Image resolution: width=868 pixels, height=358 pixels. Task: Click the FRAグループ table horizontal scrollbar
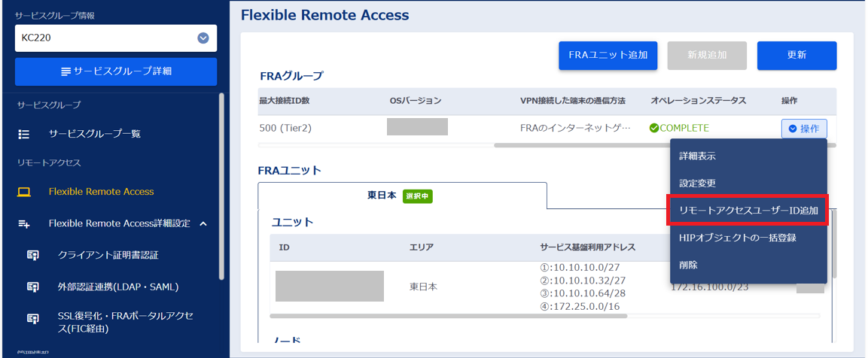tap(572, 145)
